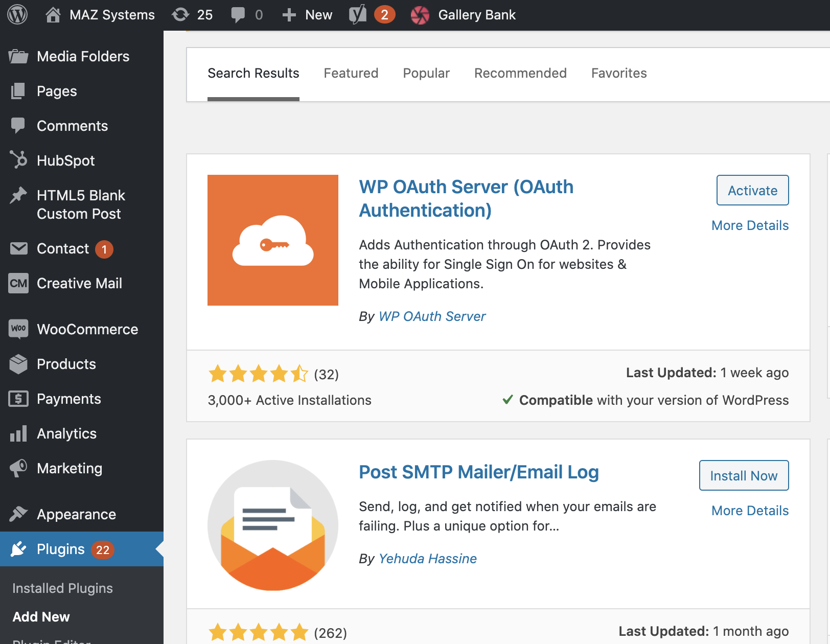Switch to the Featured tab

click(351, 73)
